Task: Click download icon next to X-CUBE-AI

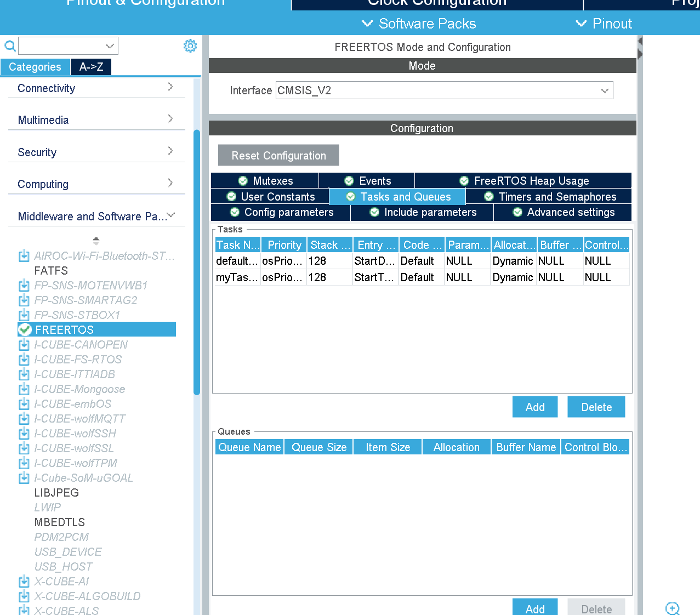Action: click(x=24, y=582)
